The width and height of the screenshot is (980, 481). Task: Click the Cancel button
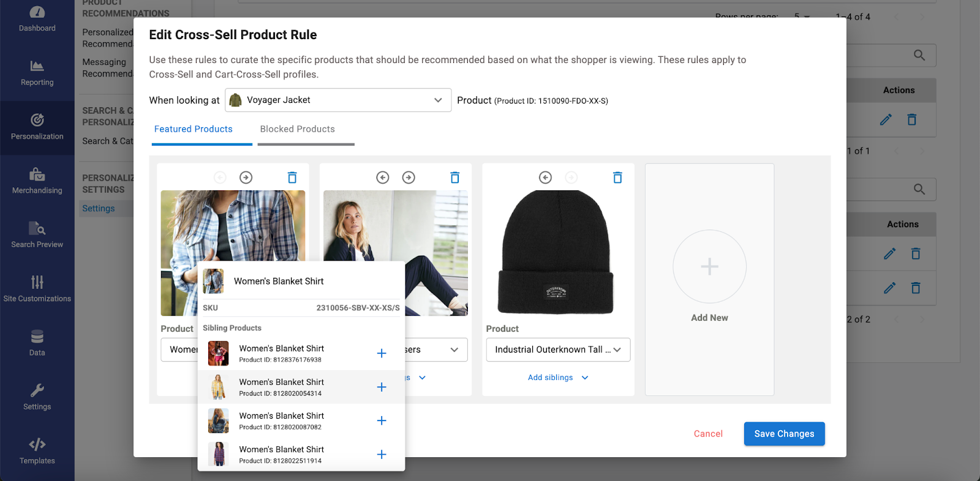708,434
